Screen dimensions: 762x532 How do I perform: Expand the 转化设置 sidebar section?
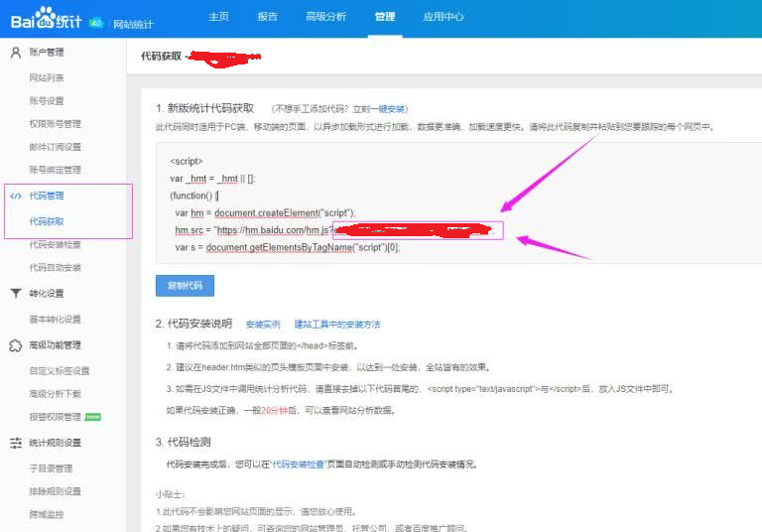coord(47,294)
